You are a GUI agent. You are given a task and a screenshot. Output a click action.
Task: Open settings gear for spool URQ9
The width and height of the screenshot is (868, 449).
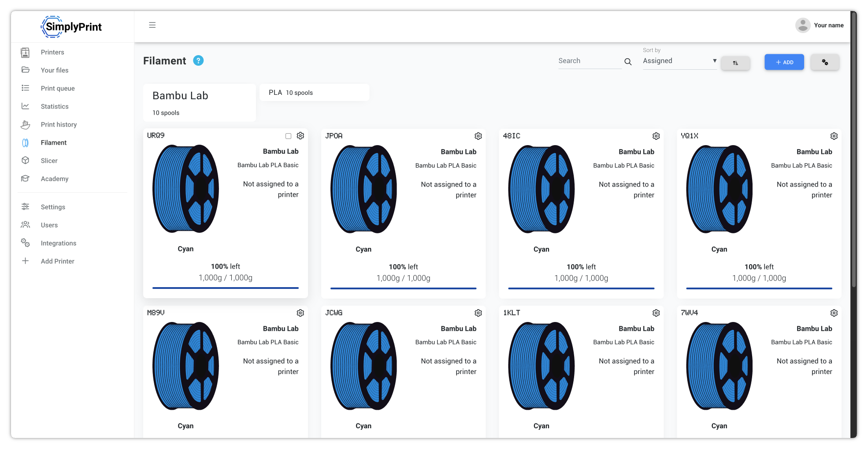tap(300, 136)
